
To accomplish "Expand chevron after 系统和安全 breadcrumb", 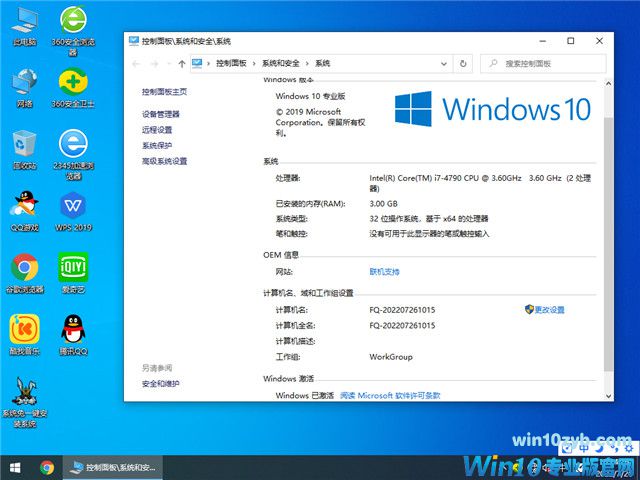I will click(x=307, y=64).
